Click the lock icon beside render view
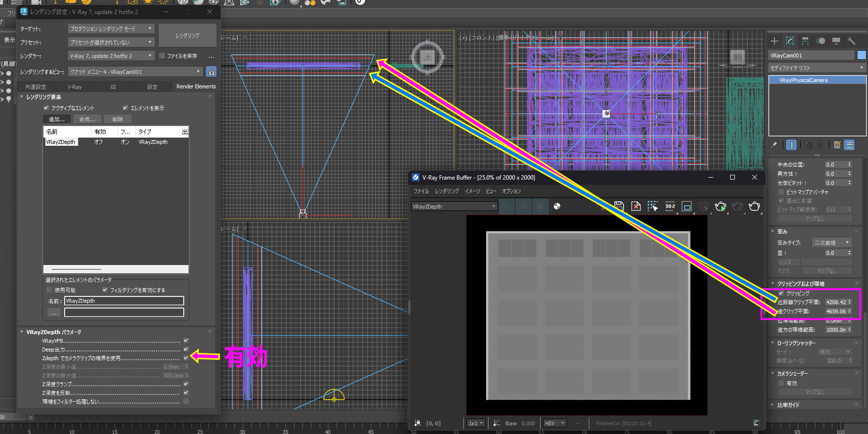The height and width of the screenshot is (434, 868). coord(211,72)
